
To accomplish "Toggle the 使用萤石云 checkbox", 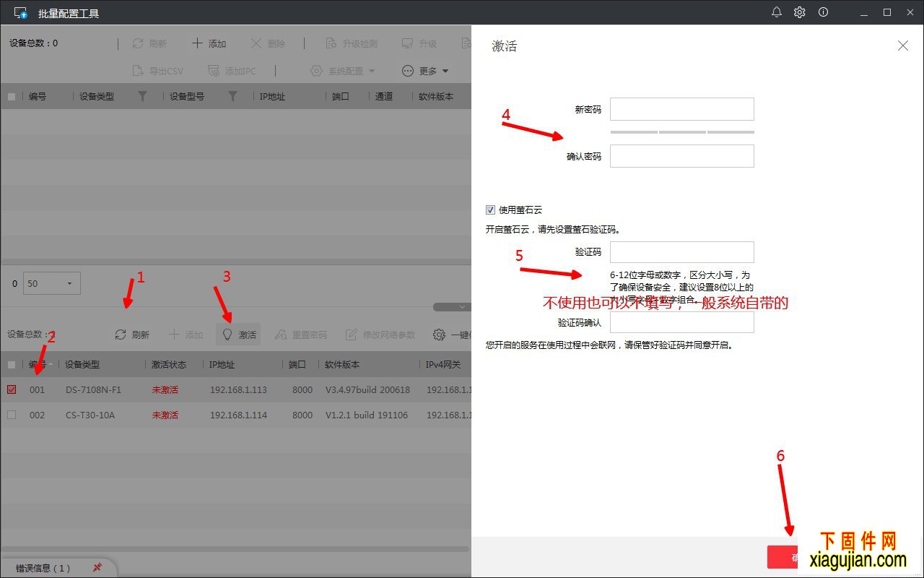I will [491, 210].
